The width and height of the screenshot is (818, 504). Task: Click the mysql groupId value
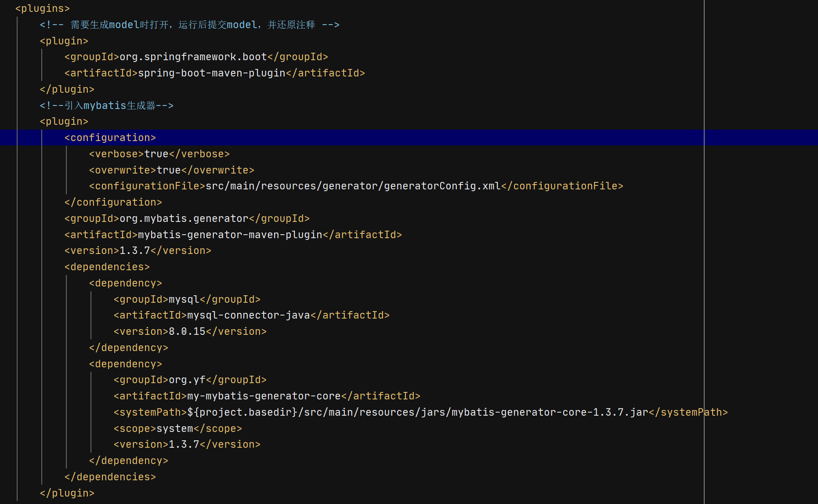(184, 299)
